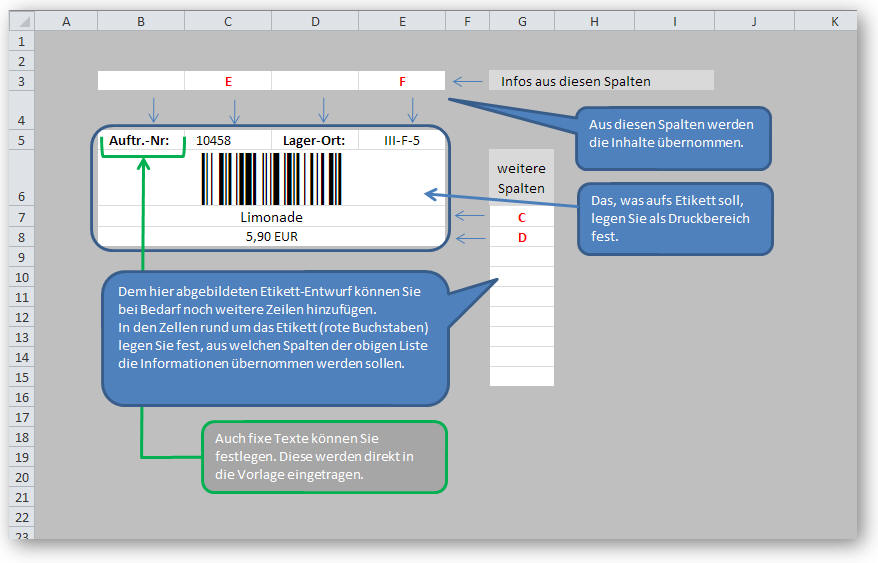Click the callout 'Aus diesen Spalten werden'

coord(673,138)
